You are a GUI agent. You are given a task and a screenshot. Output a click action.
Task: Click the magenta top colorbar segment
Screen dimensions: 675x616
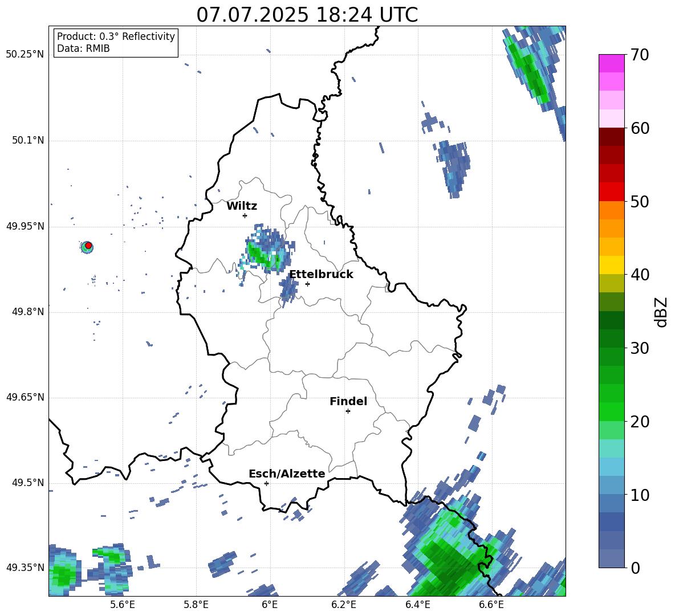pos(611,63)
